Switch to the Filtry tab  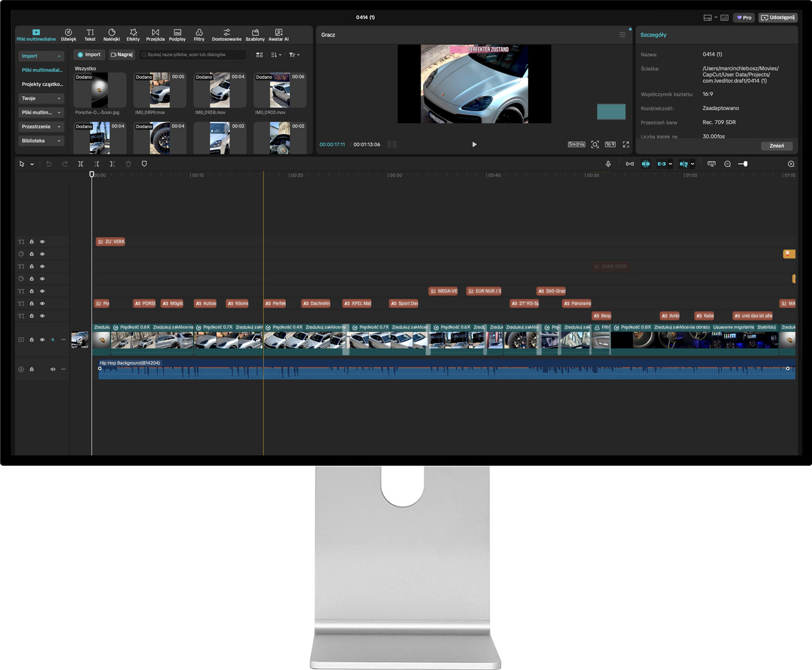[x=199, y=35]
